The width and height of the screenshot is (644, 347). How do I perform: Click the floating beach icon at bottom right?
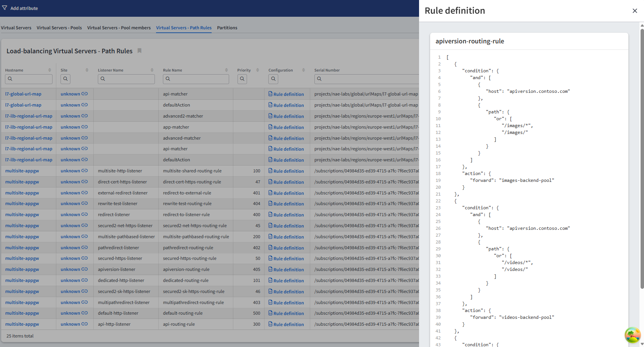[632, 335]
